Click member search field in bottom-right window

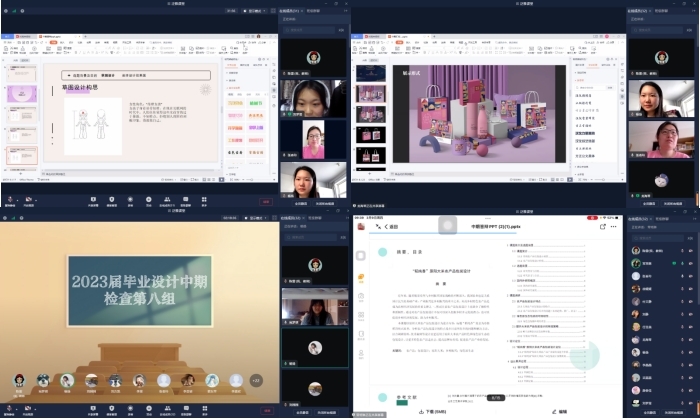(x=658, y=238)
